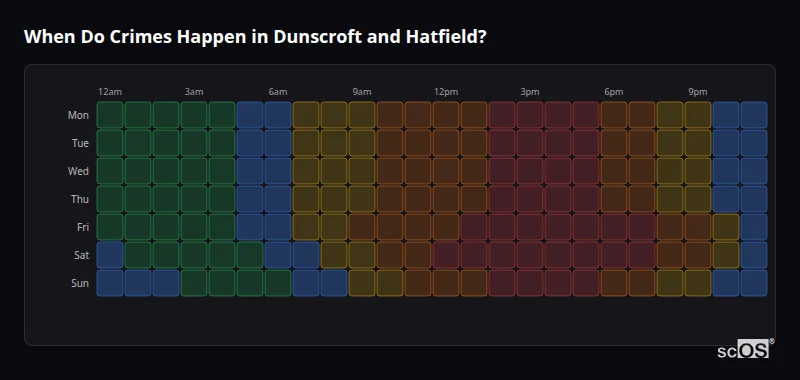Select the Wednesday 11pm blue cell

754,171
